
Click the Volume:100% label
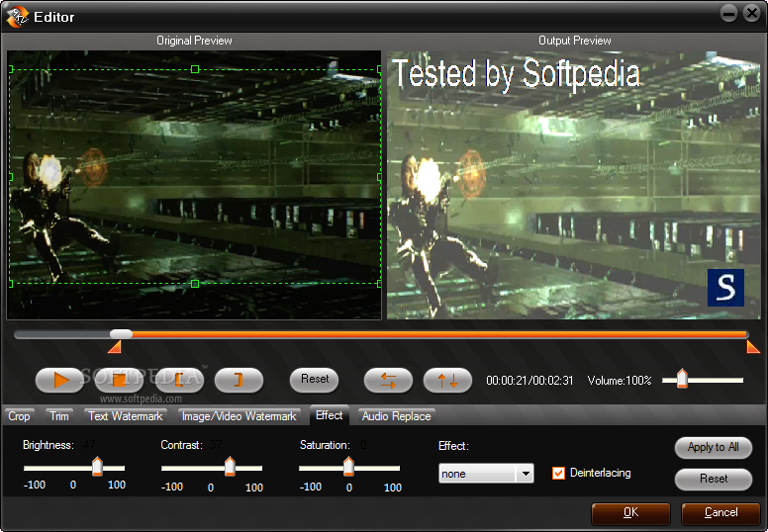point(620,381)
